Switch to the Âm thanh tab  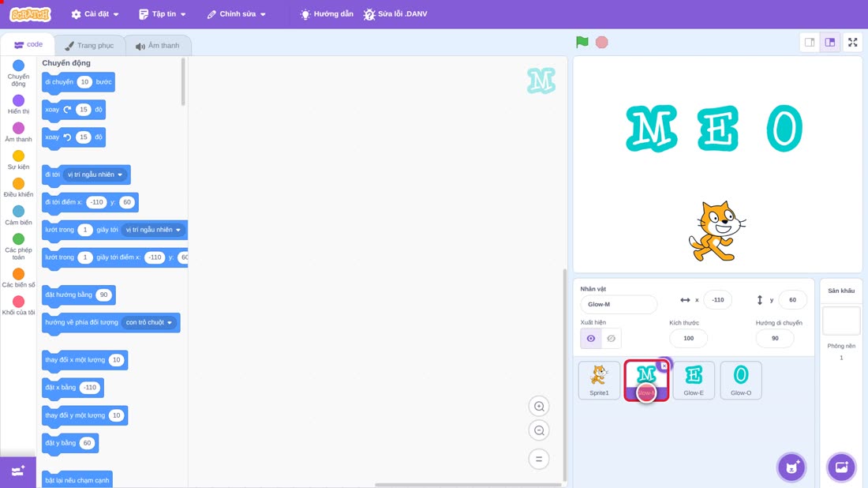pos(158,46)
